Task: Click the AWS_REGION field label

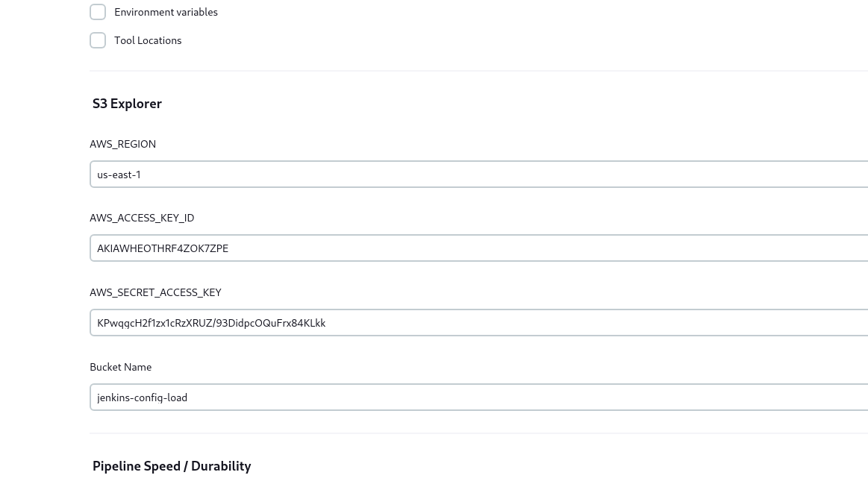Action: click(x=122, y=144)
